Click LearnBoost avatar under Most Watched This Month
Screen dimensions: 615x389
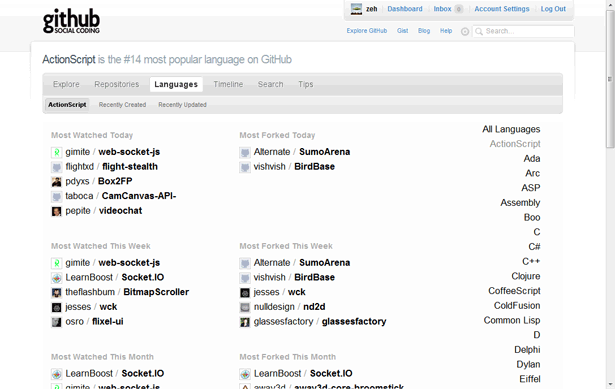(56, 374)
